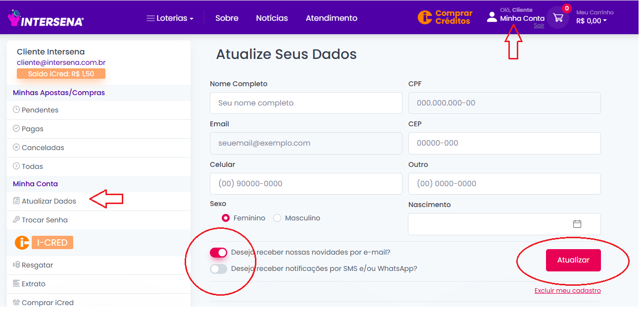Click into the Nome Completo field

305,103
